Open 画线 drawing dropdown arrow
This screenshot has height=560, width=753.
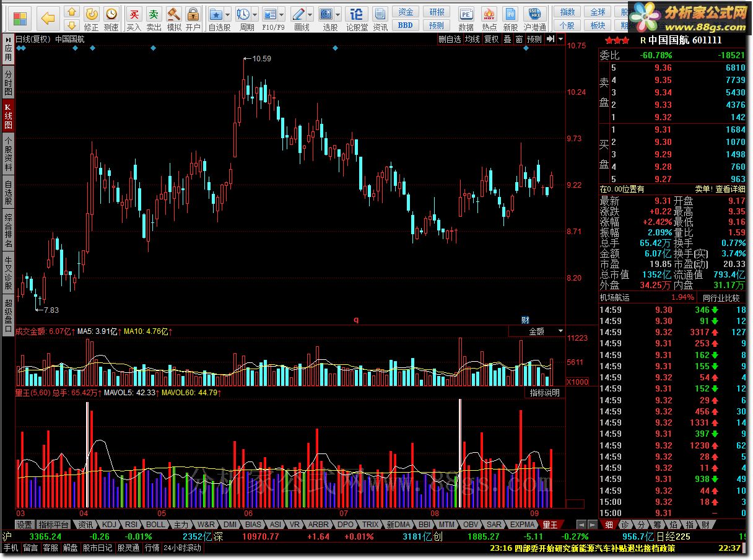point(310,14)
